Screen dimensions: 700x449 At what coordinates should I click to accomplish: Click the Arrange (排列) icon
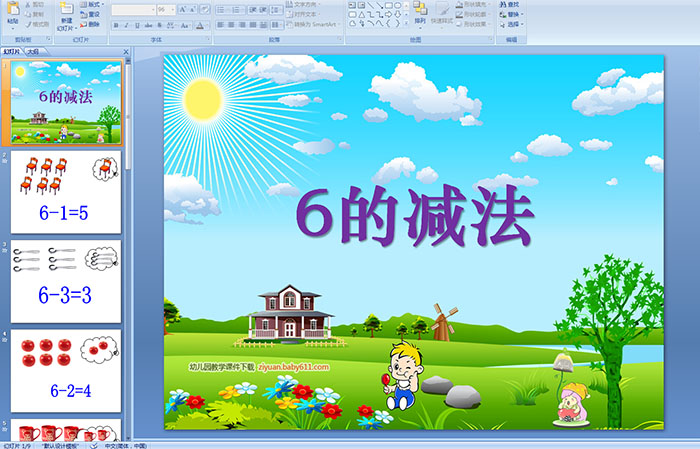point(420,8)
